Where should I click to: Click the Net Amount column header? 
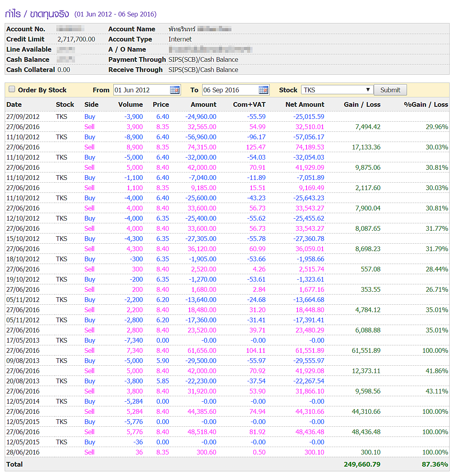(x=305, y=104)
